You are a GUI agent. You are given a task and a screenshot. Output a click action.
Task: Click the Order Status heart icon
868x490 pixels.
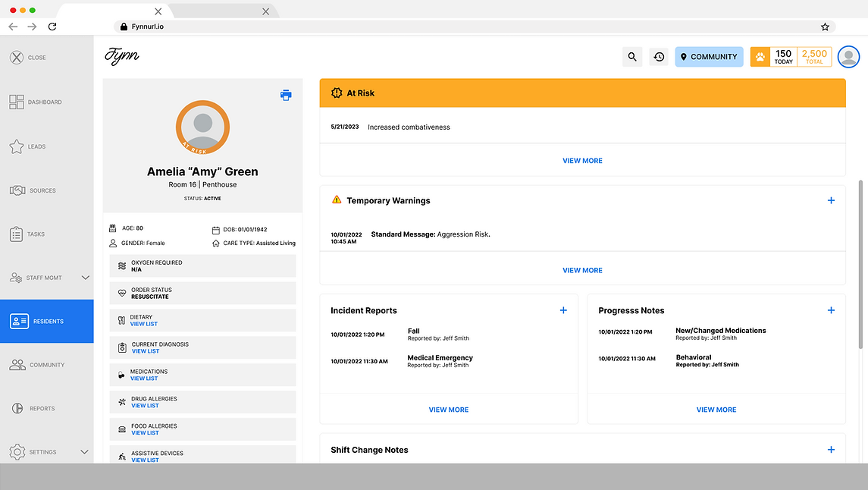[x=122, y=293]
